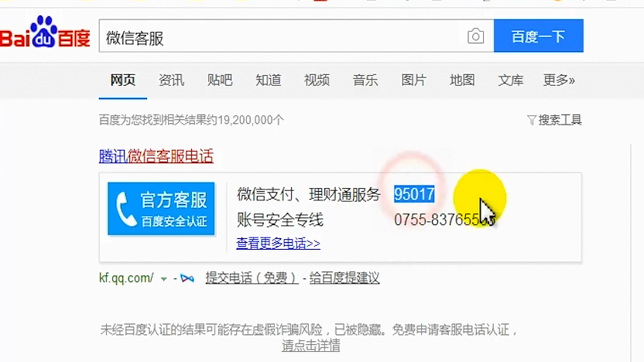Image resolution: width=644 pixels, height=362 pixels.
Task: Click the 0755 account security phone number
Action: click(444, 220)
